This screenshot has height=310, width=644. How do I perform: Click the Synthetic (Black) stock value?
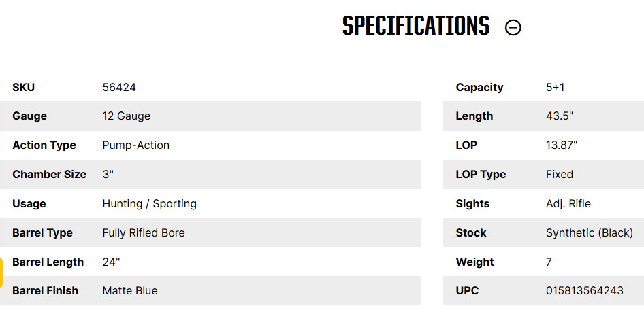(590, 233)
